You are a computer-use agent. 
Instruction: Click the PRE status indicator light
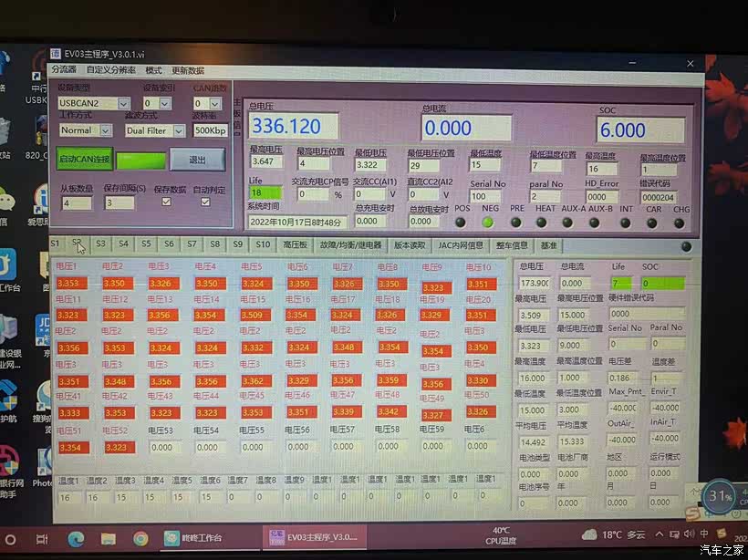(516, 222)
